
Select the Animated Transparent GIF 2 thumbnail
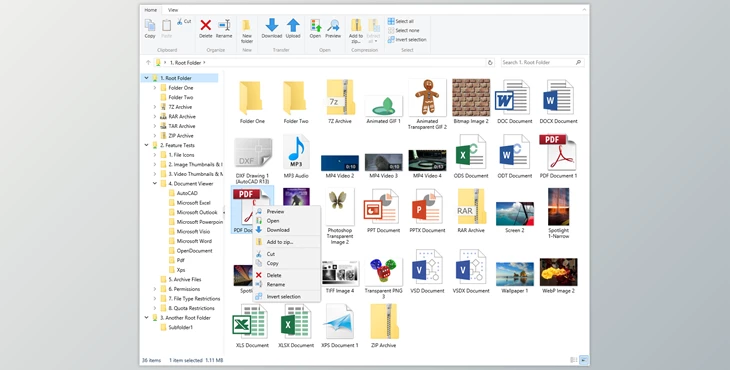pos(427,97)
